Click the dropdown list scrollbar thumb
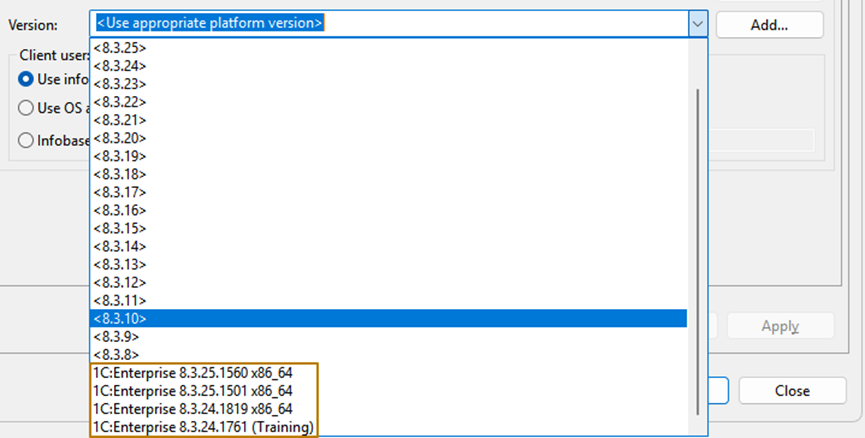 [698, 250]
